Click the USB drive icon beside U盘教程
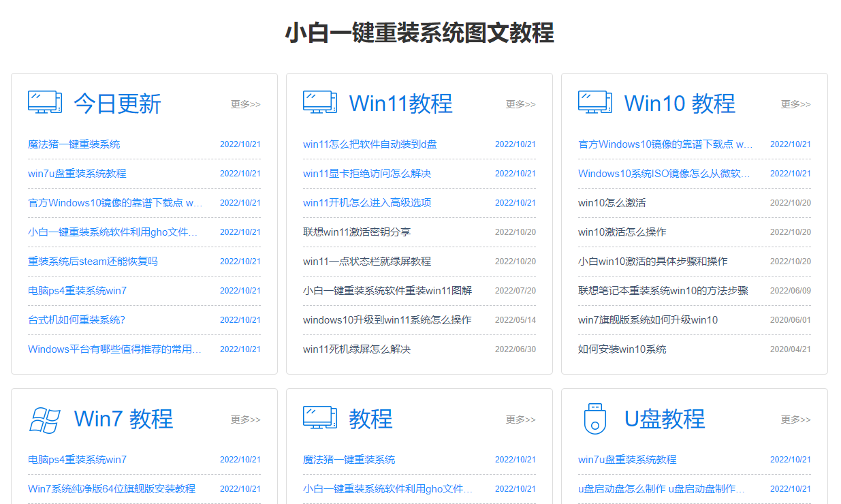 point(595,418)
